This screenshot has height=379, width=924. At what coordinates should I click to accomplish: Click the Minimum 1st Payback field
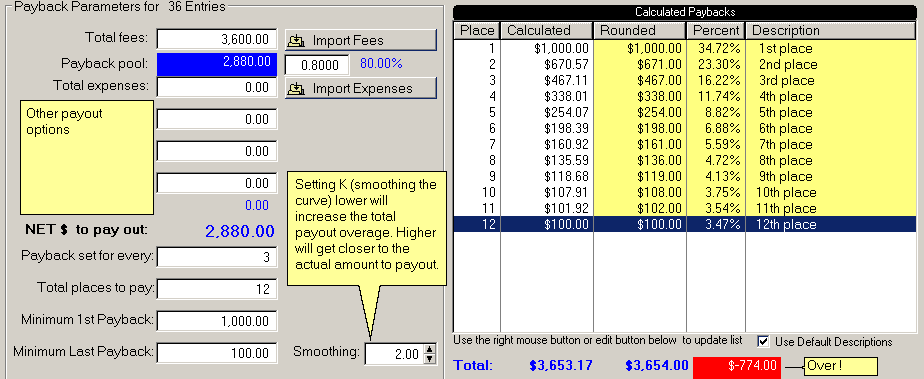point(216,321)
